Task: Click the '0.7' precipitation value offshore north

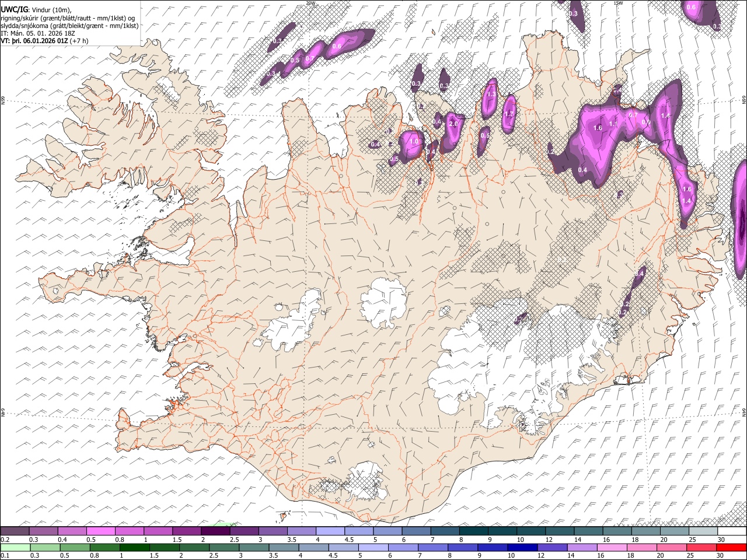Action: (309, 58)
